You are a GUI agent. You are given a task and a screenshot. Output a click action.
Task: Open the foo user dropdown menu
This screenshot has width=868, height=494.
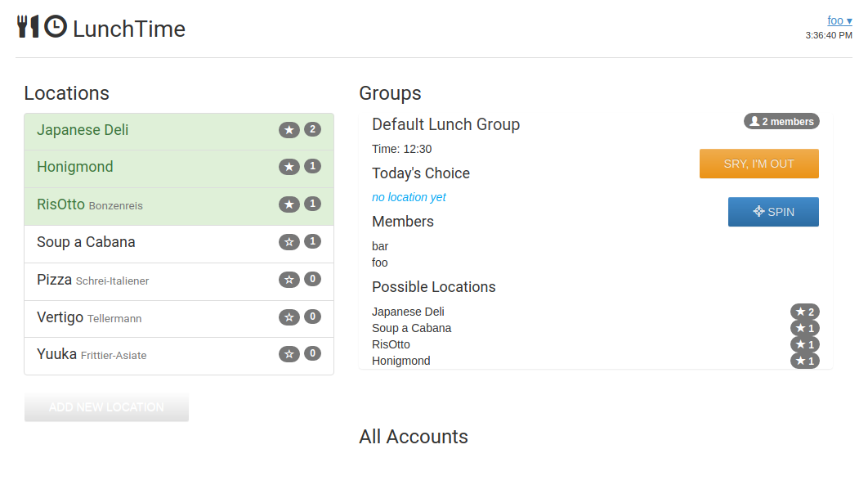[839, 20]
